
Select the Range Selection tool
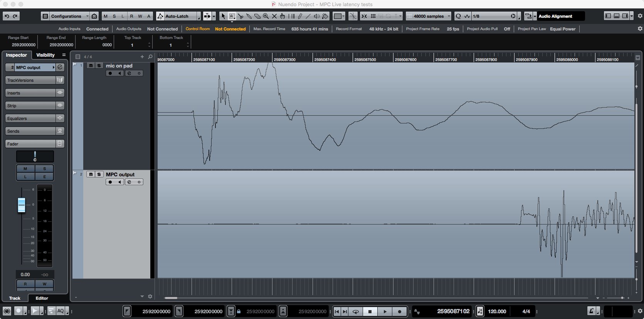(x=232, y=16)
